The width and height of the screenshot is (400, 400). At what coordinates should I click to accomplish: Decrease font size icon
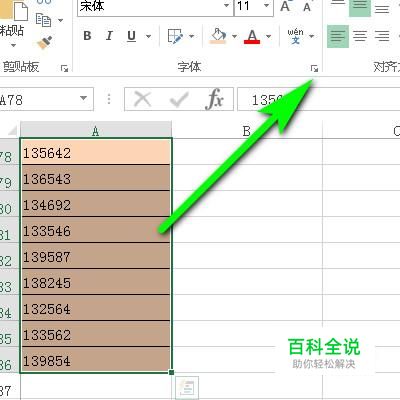point(307,6)
